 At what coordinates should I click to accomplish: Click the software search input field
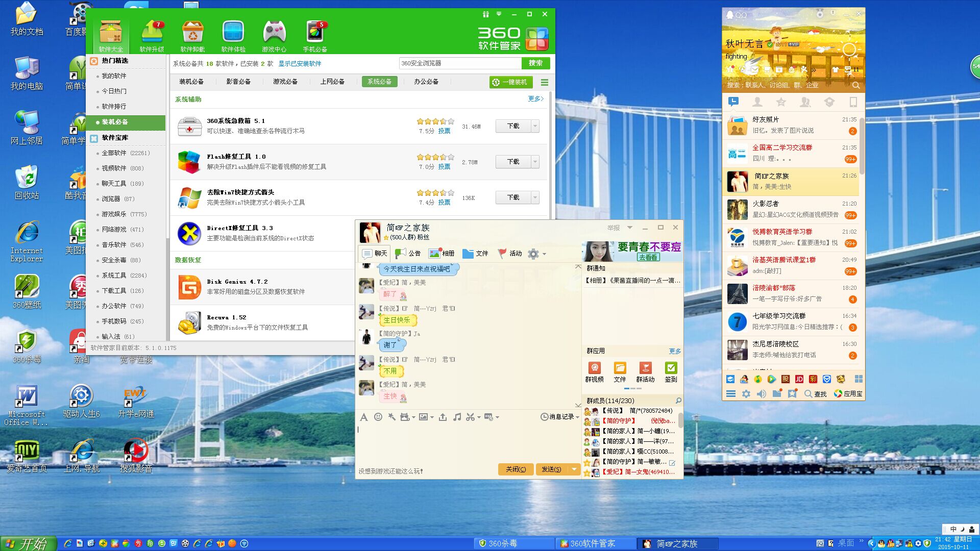(459, 63)
